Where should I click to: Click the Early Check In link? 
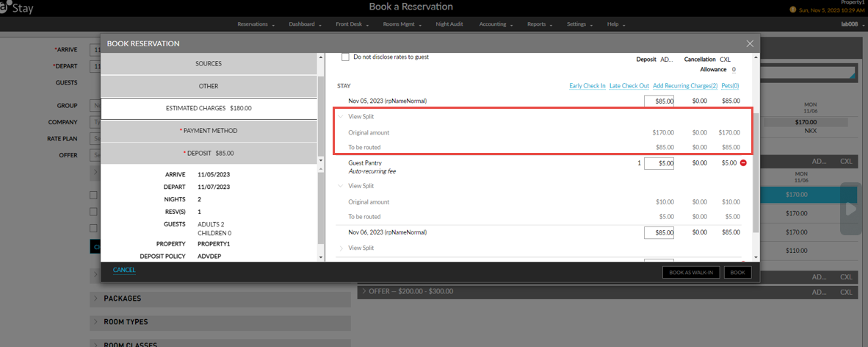587,86
